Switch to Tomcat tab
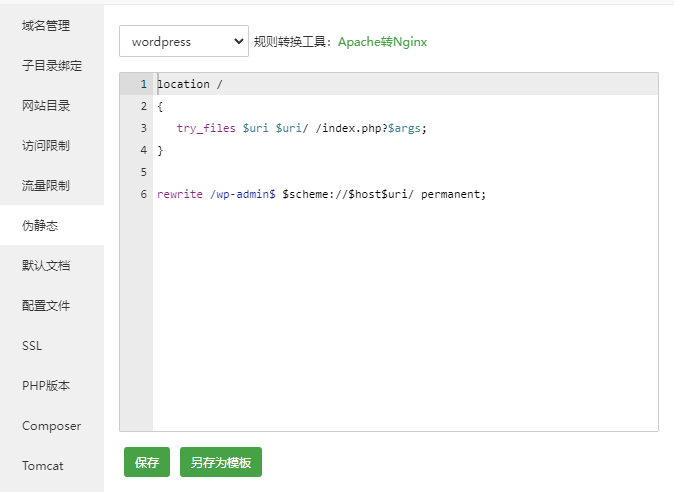 tap(42, 465)
